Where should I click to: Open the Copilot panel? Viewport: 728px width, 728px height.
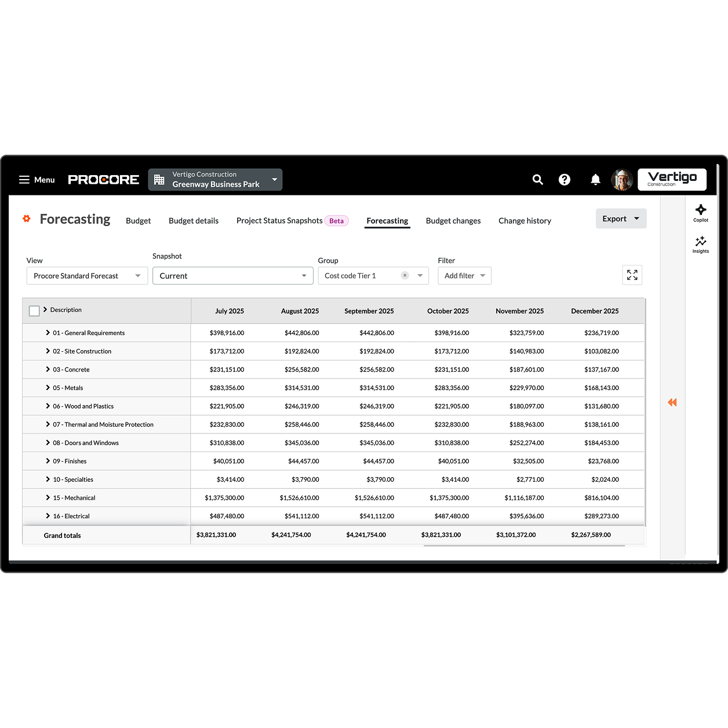click(x=701, y=212)
